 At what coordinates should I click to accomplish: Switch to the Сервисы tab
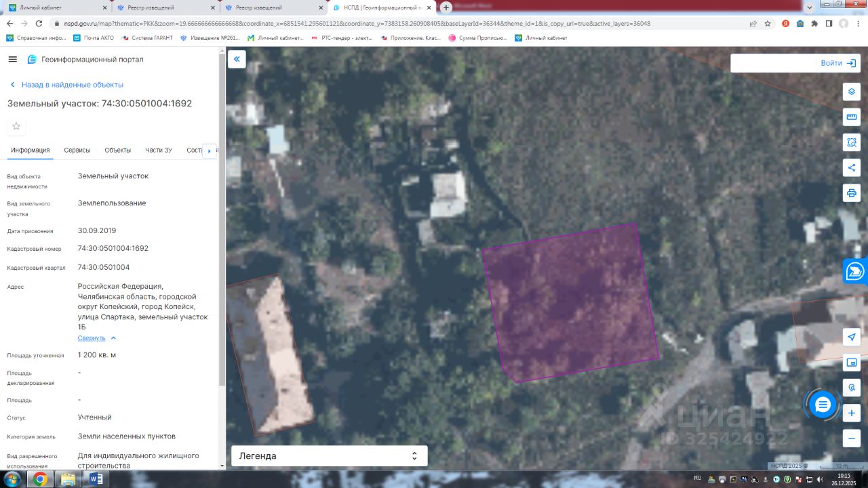point(77,150)
